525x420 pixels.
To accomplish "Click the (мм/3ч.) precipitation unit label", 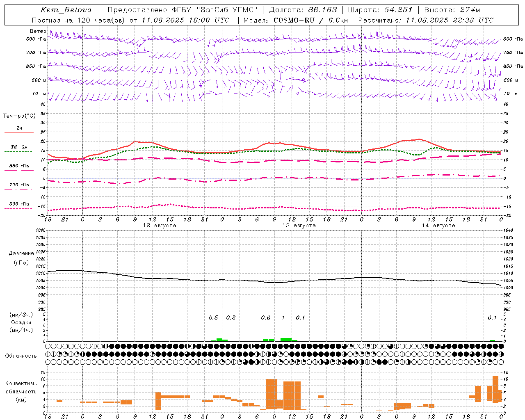I will point(21,315).
